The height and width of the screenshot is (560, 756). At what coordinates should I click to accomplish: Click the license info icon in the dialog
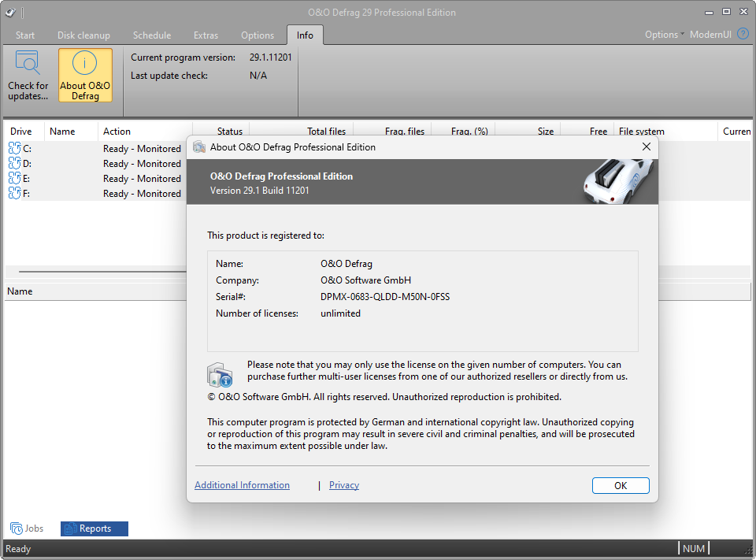(x=220, y=375)
